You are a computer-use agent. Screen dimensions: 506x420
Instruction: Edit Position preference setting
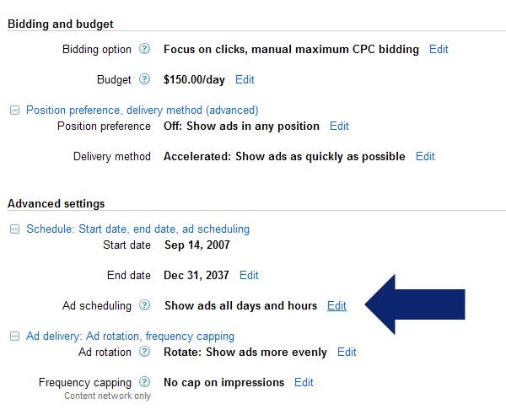339,126
